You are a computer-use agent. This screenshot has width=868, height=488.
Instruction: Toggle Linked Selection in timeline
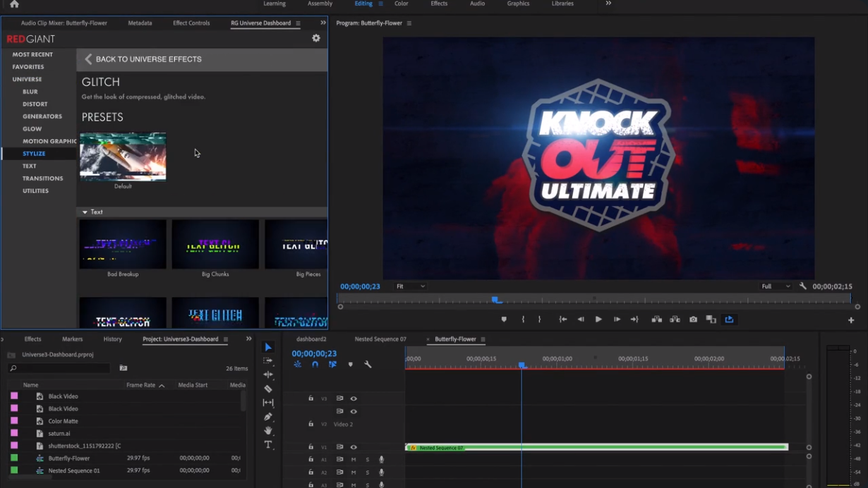(332, 365)
